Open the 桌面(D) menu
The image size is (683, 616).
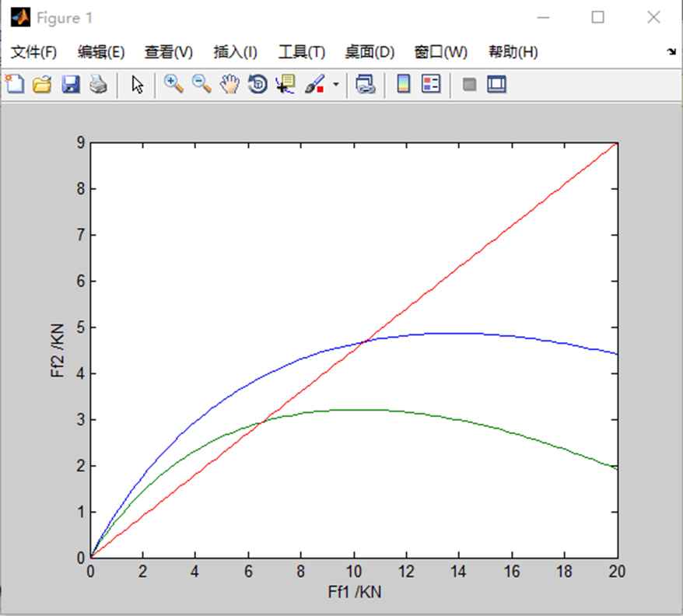370,52
